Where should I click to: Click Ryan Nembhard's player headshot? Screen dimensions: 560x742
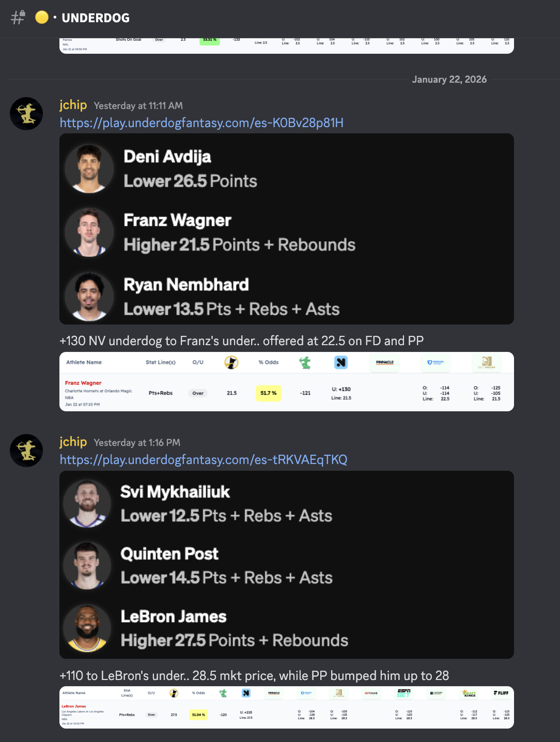pyautogui.click(x=89, y=296)
